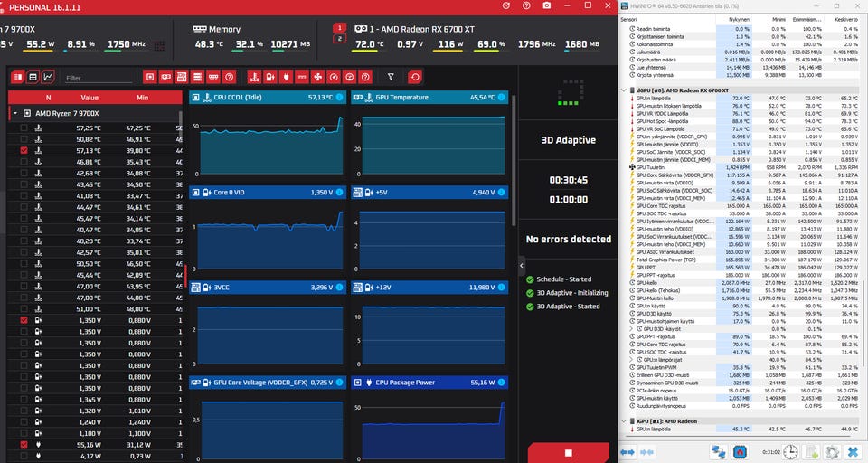Collapse dGPU AMD Radeon RX 6700 XT section
Image resolution: width=868 pixels, height=463 pixels.
(624, 90)
